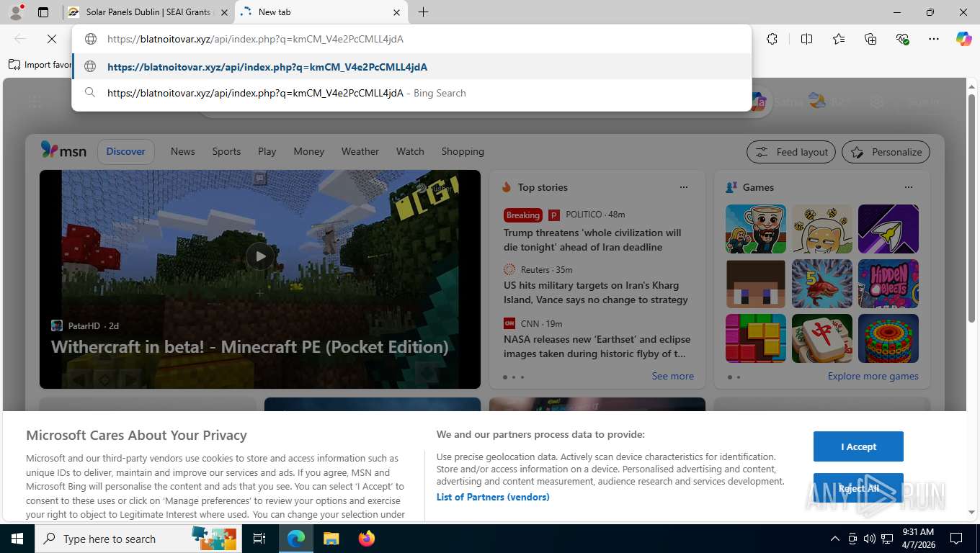
Task: Open Settings and more ellipsis menu
Action: point(934,39)
